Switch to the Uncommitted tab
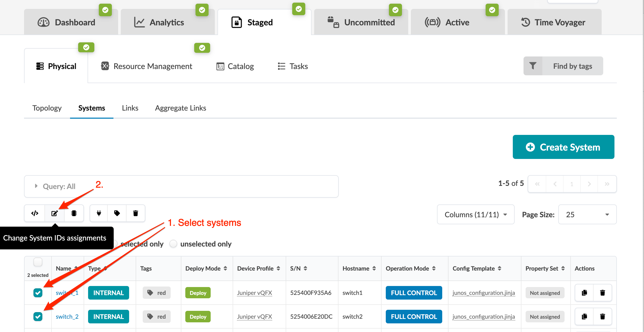This screenshot has height=332, width=644. (x=361, y=22)
